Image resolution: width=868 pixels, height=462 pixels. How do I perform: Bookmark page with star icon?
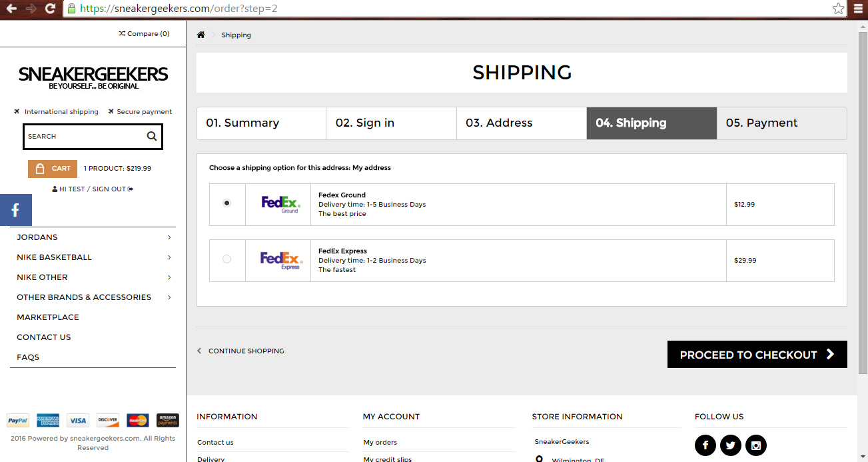(838, 9)
